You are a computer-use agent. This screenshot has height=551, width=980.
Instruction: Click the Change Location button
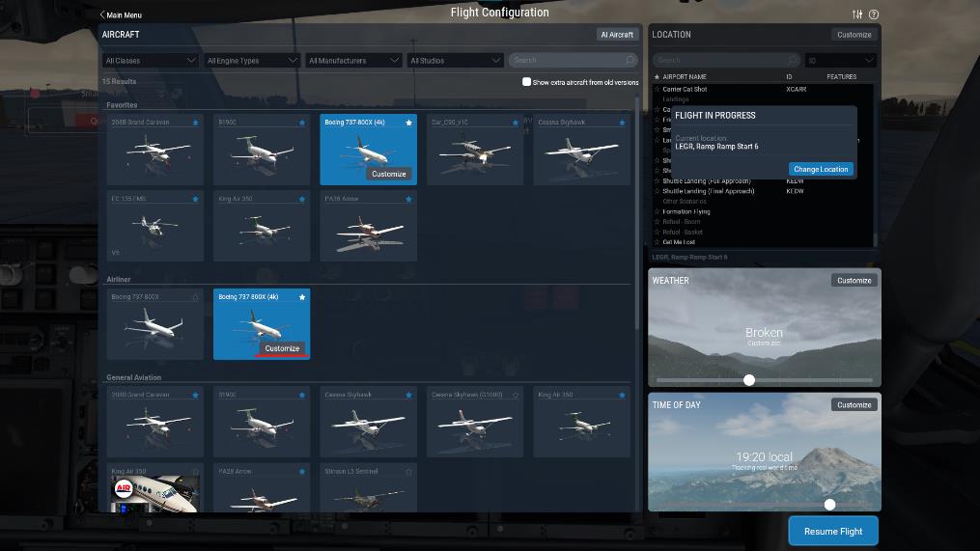(x=821, y=169)
